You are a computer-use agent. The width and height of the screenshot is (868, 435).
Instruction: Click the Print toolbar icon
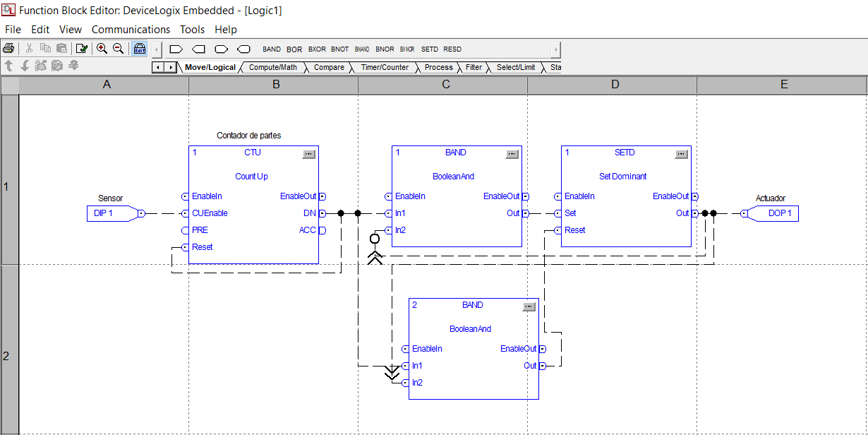[8, 49]
